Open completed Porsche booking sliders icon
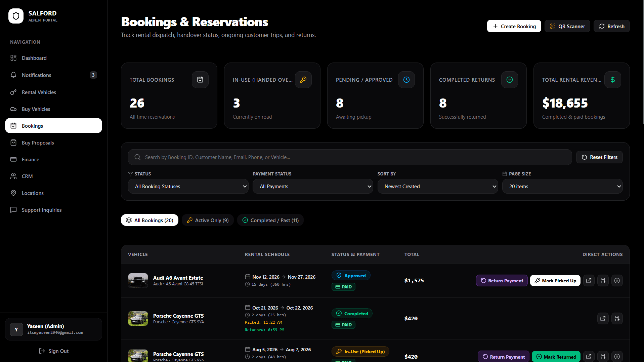This screenshot has height=362, width=644. [x=617, y=319]
